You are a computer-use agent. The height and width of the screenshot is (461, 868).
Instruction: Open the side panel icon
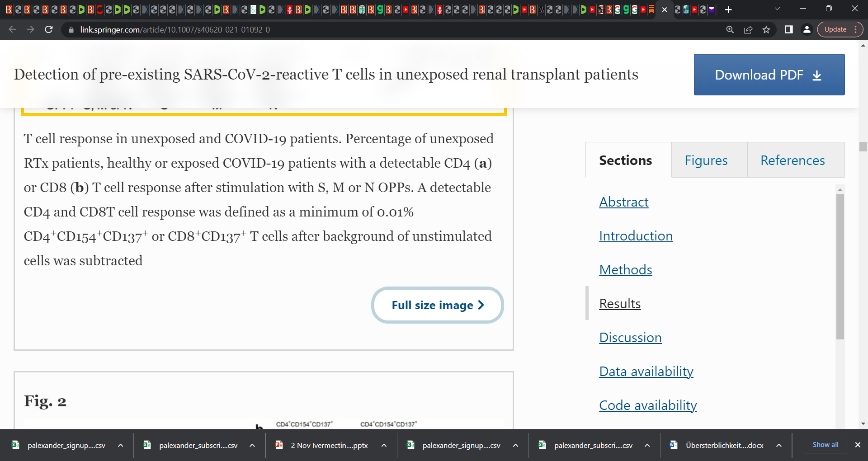[x=789, y=30]
